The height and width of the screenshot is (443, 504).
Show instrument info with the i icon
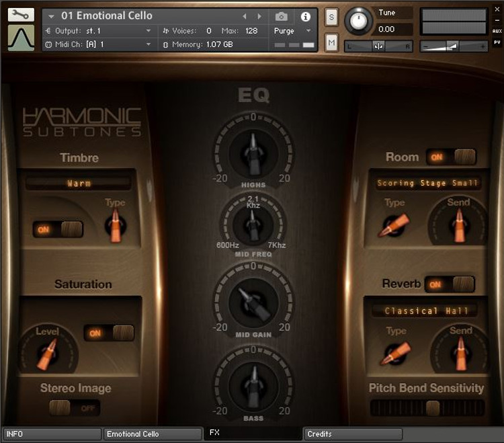[305, 16]
